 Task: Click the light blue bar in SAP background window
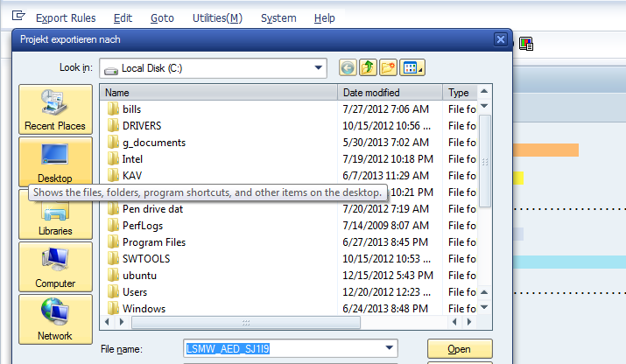pos(569,262)
